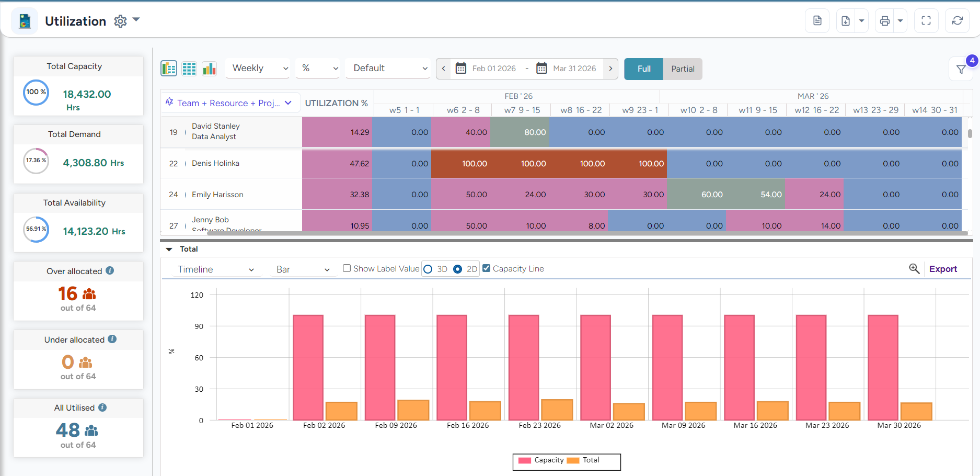The width and height of the screenshot is (980, 476).
Task: Select the 3D chart radio button
Action: (x=429, y=268)
